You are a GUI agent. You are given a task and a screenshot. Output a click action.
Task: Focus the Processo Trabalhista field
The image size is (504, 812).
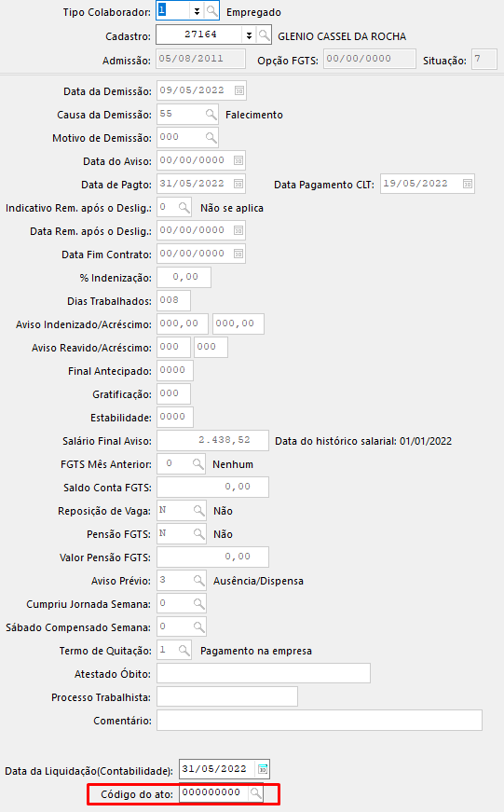click(227, 696)
